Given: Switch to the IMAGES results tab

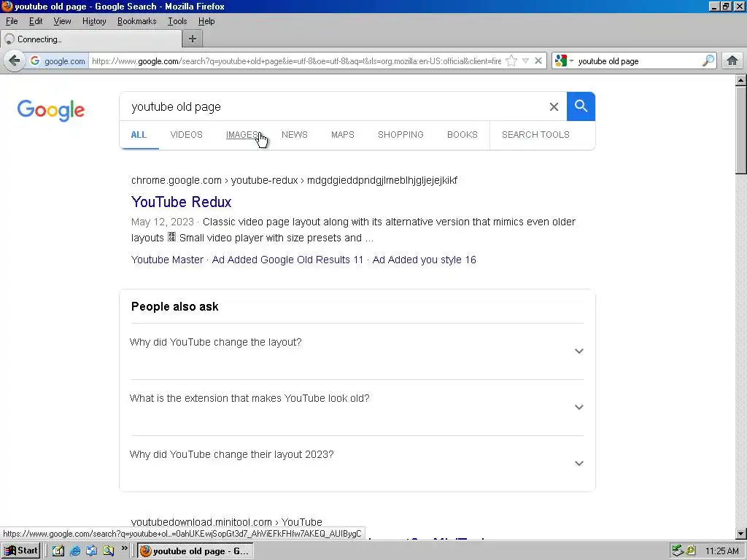Looking at the screenshot, I should point(242,135).
